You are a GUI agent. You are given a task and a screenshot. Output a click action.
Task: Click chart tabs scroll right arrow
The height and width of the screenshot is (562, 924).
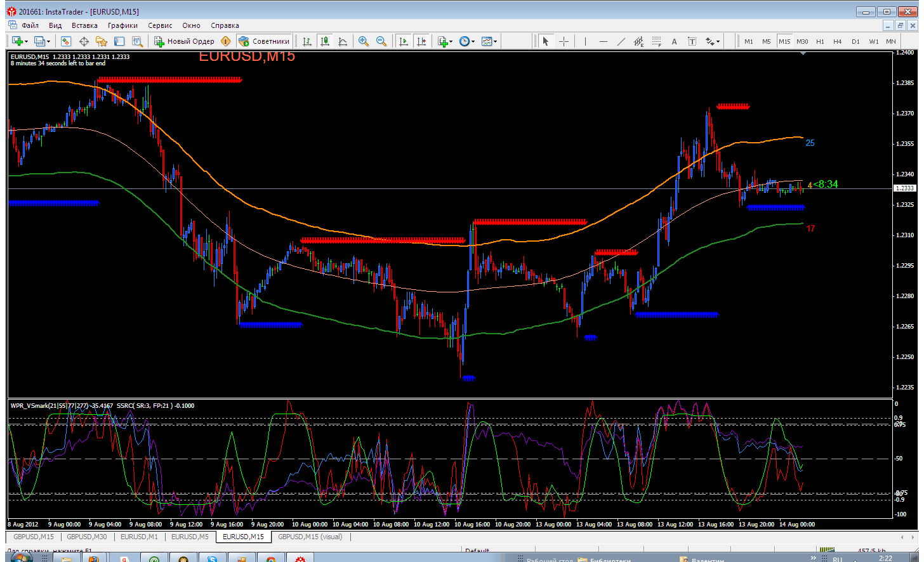[913, 537]
